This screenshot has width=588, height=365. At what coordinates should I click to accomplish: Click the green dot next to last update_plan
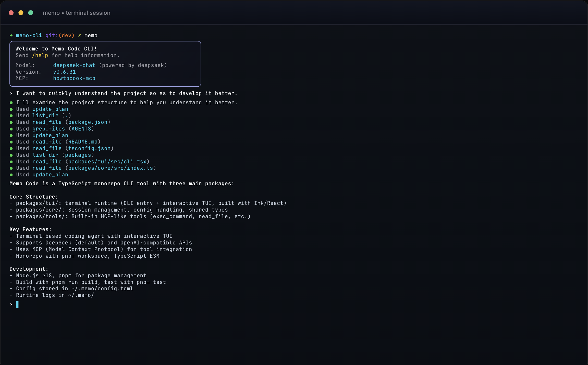(11, 175)
